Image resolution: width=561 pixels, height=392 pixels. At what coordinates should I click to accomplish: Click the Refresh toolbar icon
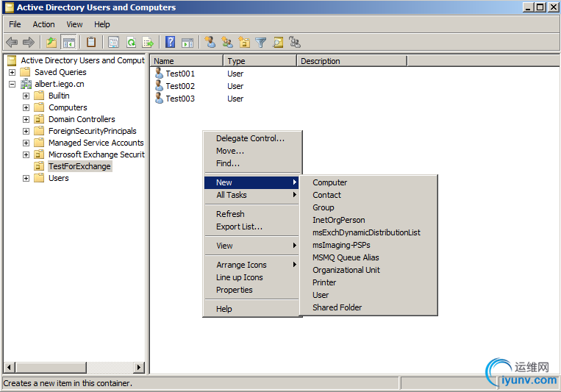coord(131,43)
